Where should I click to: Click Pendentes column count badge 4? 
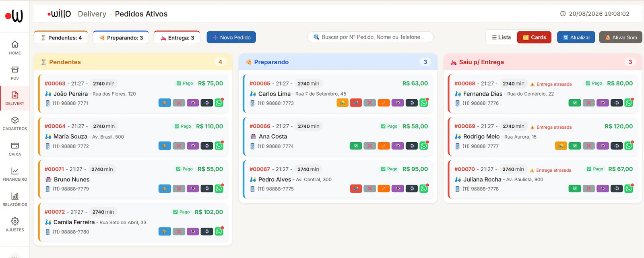[x=220, y=62]
